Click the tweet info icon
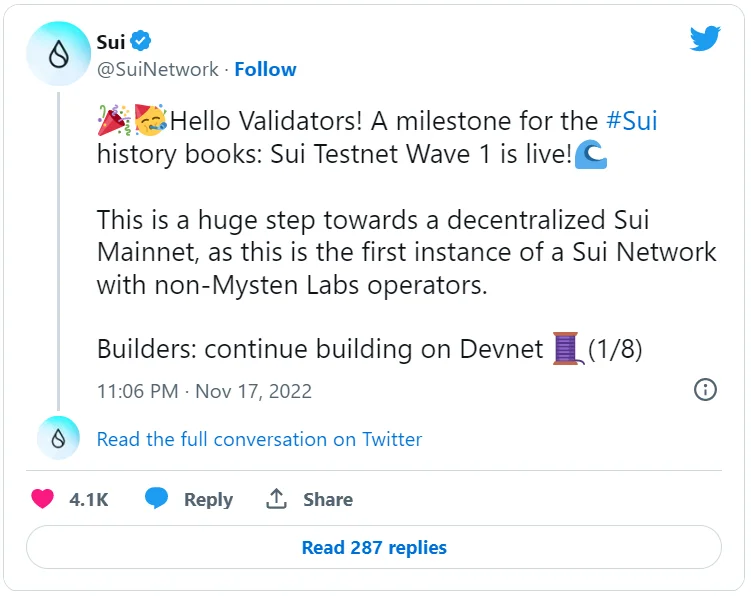The height and width of the screenshot is (597, 751). (x=705, y=390)
